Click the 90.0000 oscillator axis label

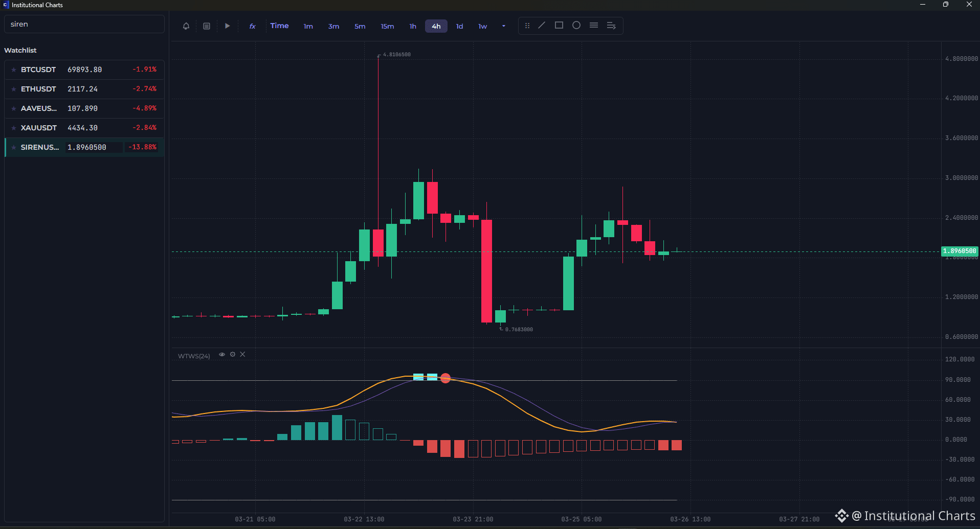pyautogui.click(x=958, y=380)
